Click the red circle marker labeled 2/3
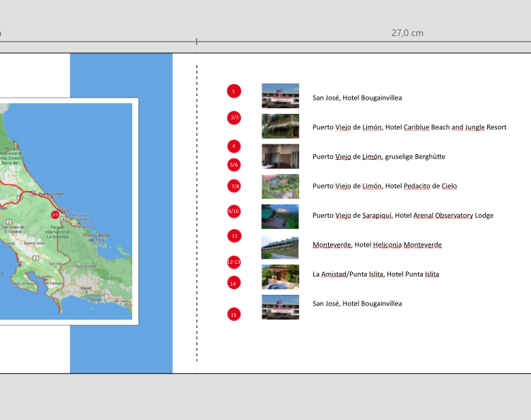Screen dimensions: 531x420 [234, 117]
